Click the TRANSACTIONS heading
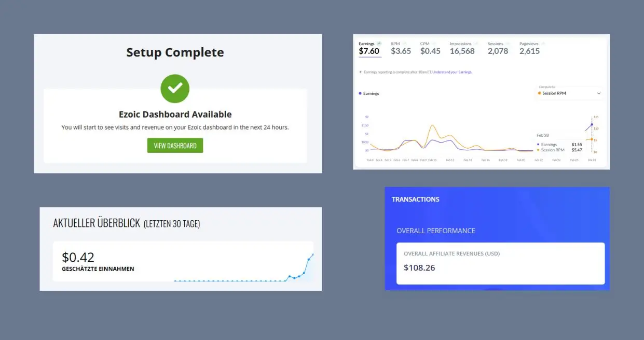644x340 pixels. click(415, 199)
